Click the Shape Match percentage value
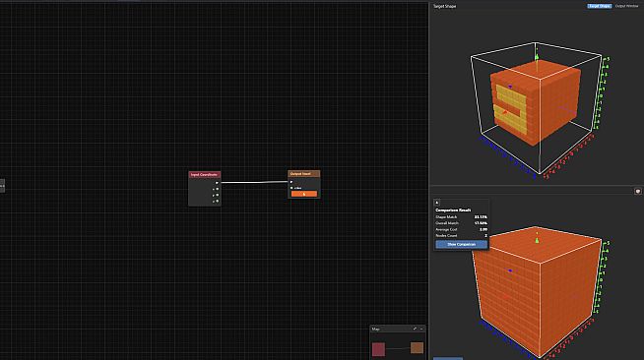The width and height of the screenshot is (644, 360). coord(481,217)
